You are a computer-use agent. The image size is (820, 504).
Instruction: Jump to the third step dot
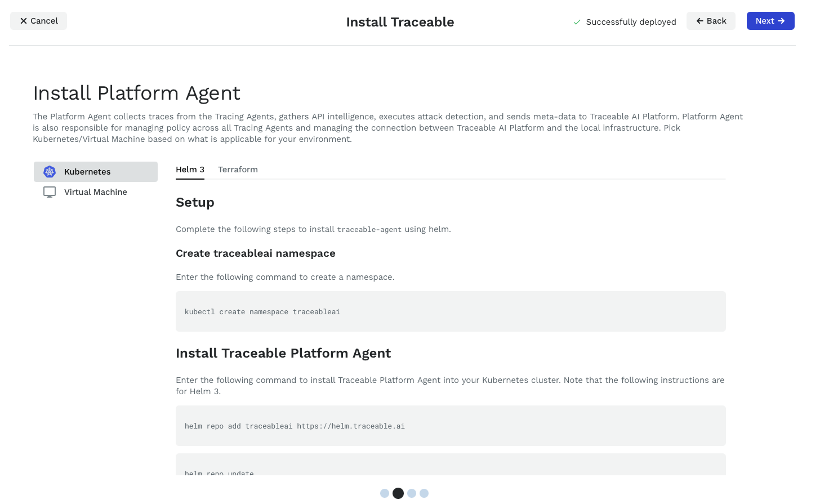coord(412,493)
